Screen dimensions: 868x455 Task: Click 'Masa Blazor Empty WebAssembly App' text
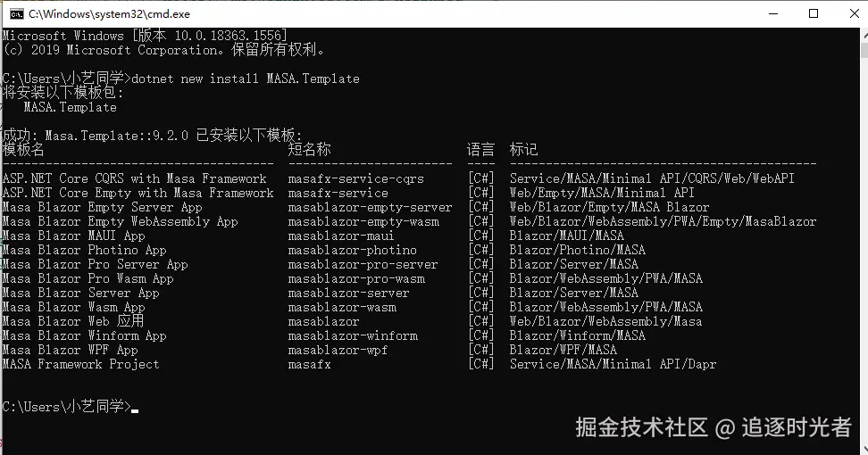coord(121,221)
